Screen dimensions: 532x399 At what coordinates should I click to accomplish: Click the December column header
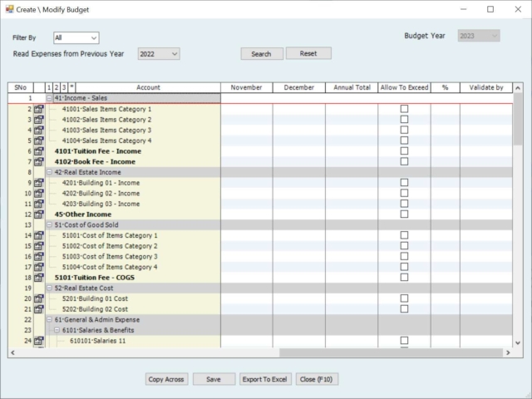[299, 87]
